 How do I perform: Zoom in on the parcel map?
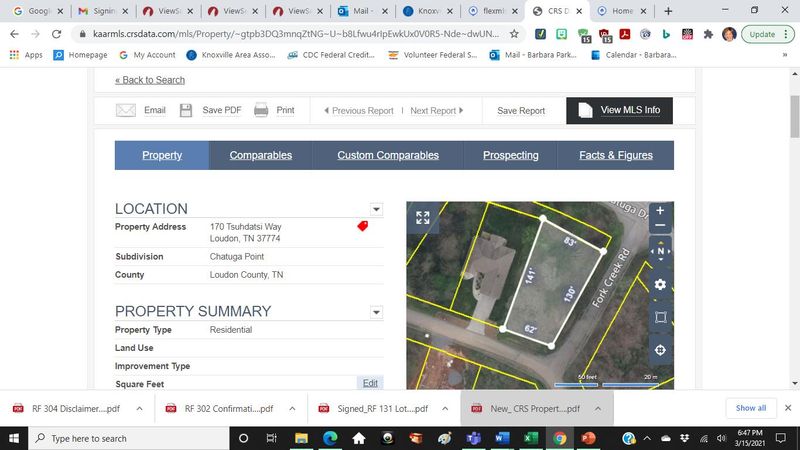click(x=660, y=210)
